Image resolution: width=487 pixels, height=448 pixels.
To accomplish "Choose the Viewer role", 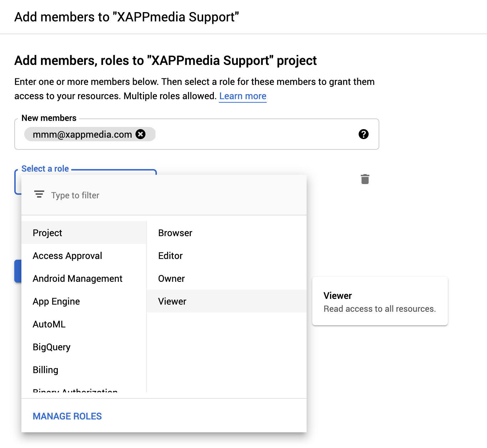I will (x=227, y=301).
